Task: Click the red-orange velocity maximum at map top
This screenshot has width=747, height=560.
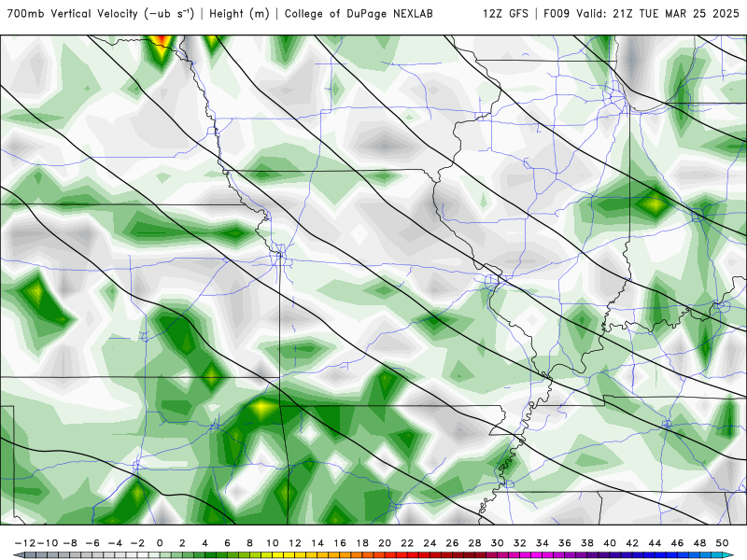Action: (x=161, y=40)
